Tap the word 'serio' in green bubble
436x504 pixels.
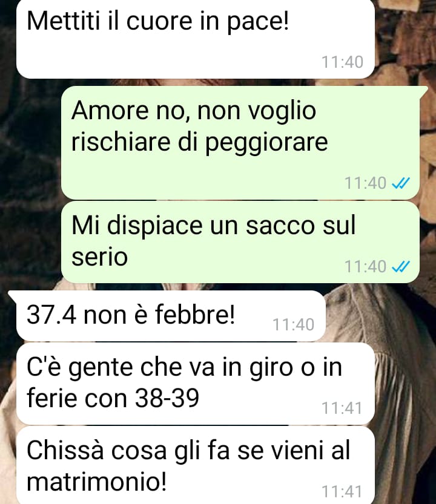tap(99, 257)
